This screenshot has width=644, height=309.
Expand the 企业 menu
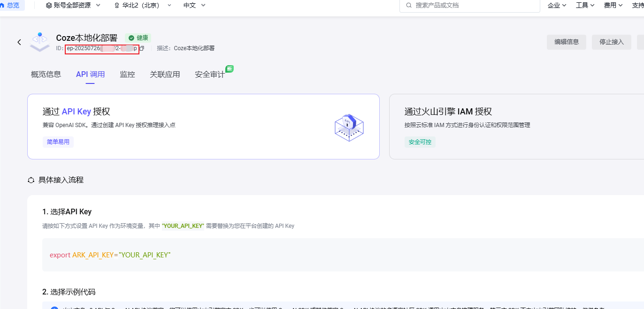[x=557, y=5]
